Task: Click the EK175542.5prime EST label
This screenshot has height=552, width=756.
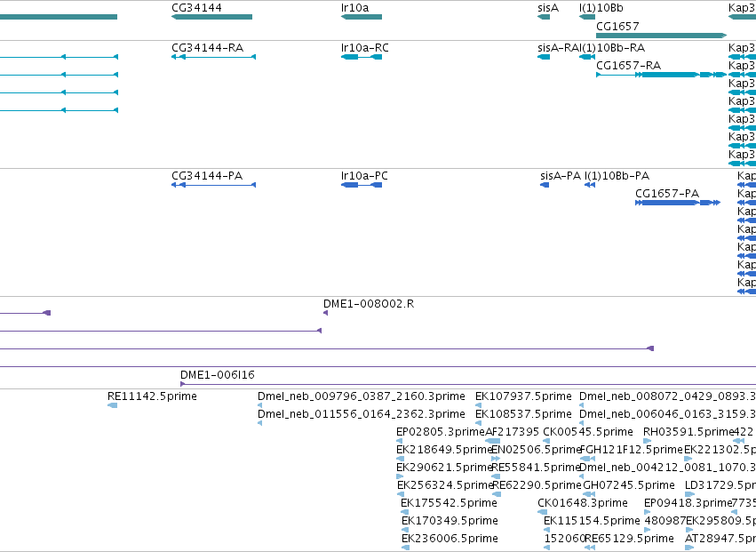Action: [449, 503]
